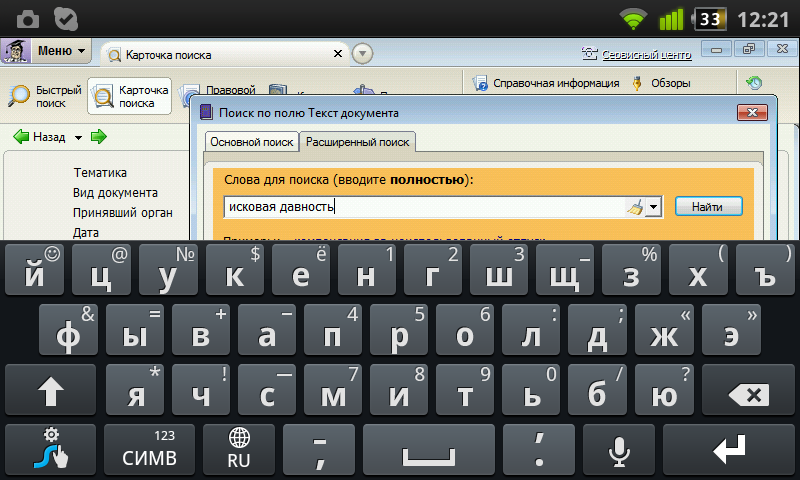Open Справочная информация
This screenshot has height=480, width=800.
(546, 83)
